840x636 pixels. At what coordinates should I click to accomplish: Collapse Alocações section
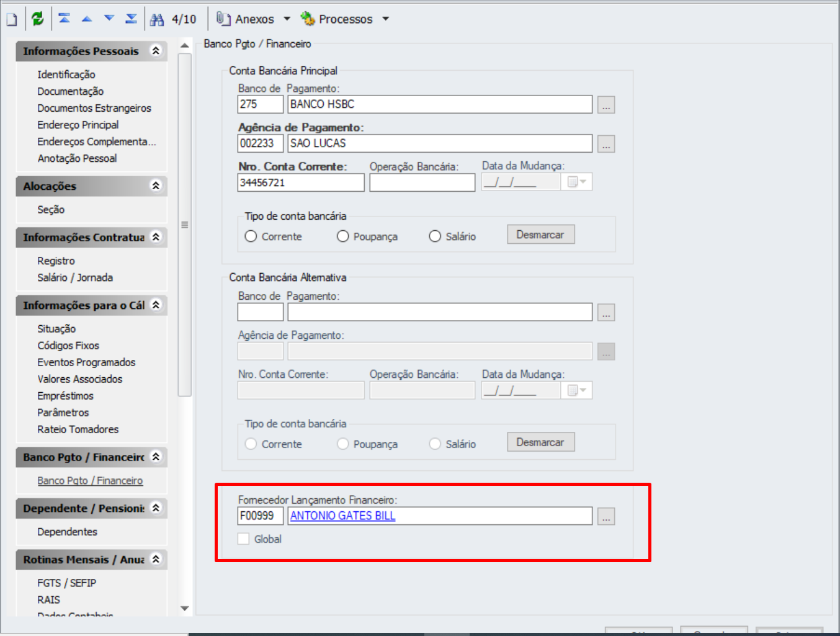coord(156,186)
